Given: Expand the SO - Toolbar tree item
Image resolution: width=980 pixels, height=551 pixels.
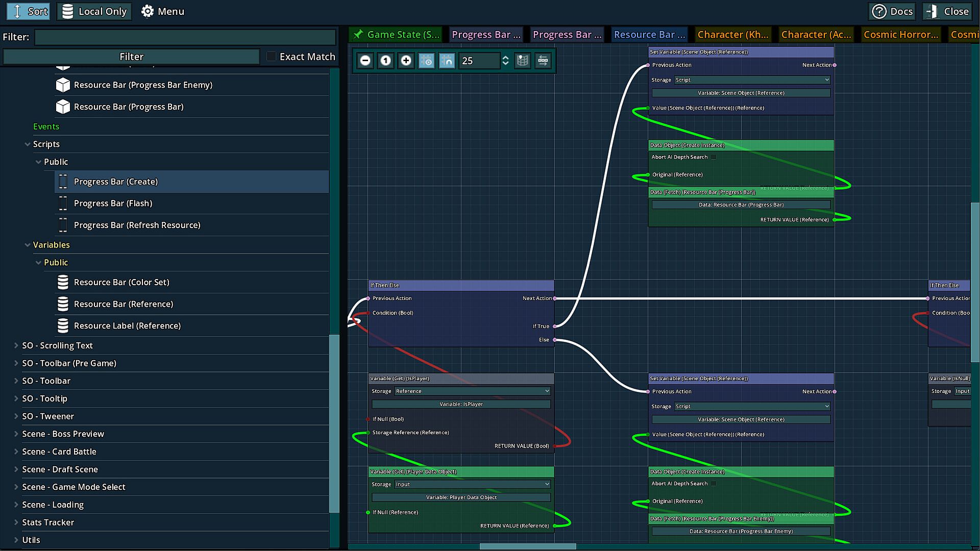Looking at the screenshot, I should pyautogui.click(x=16, y=381).
